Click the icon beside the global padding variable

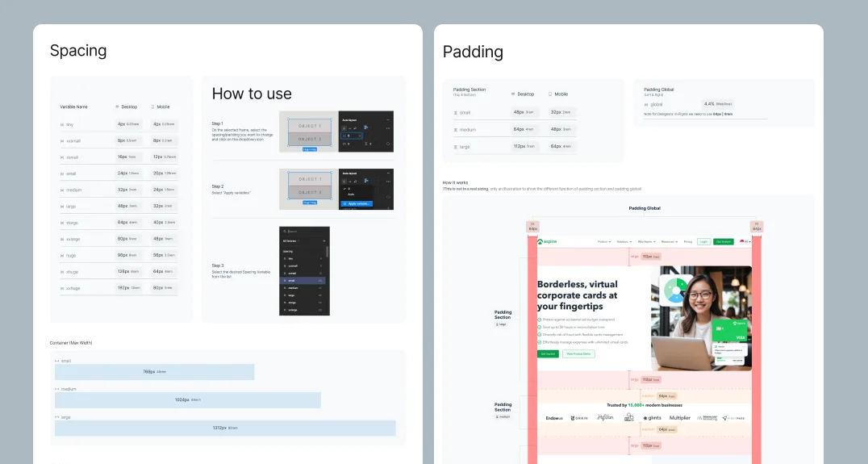coord(646,104)
